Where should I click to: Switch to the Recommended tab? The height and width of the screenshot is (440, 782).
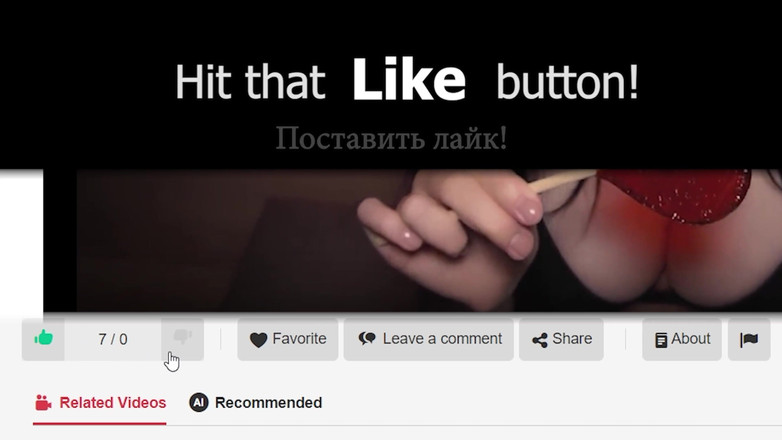[255, 403]
